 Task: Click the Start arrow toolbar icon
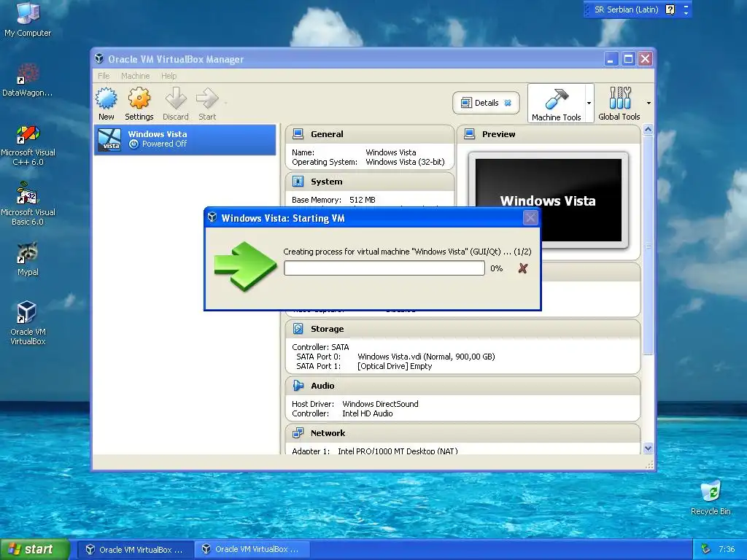(x=207, y=98)
